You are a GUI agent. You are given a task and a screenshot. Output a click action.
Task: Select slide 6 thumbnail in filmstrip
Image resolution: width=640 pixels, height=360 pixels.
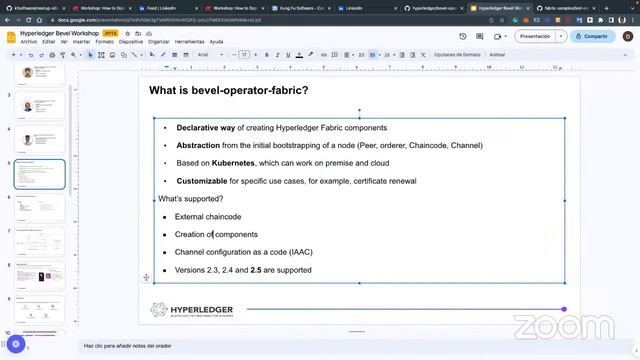coord(40,208)
